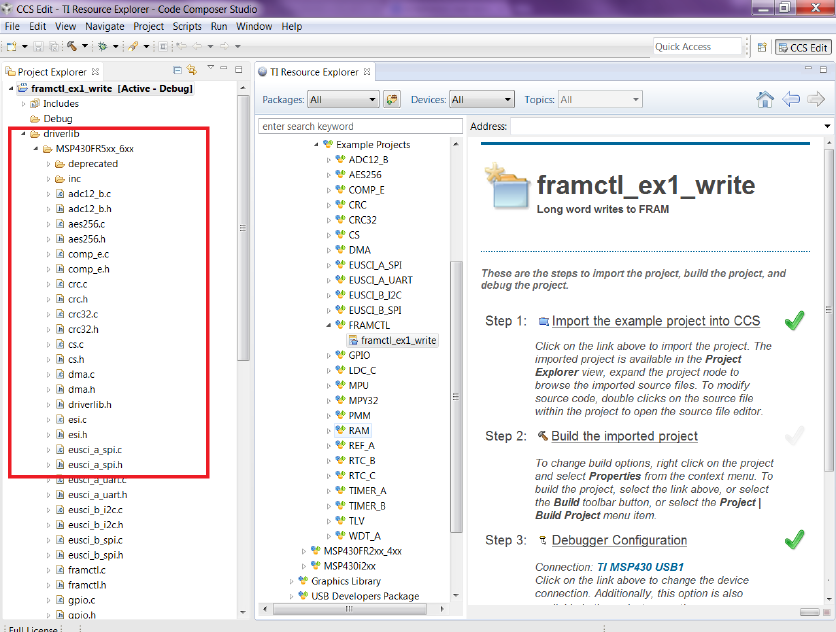Expand the Includes folder in project tree
Image resolution: width=836 pixels, height=632 pixels.
point(24,103)
